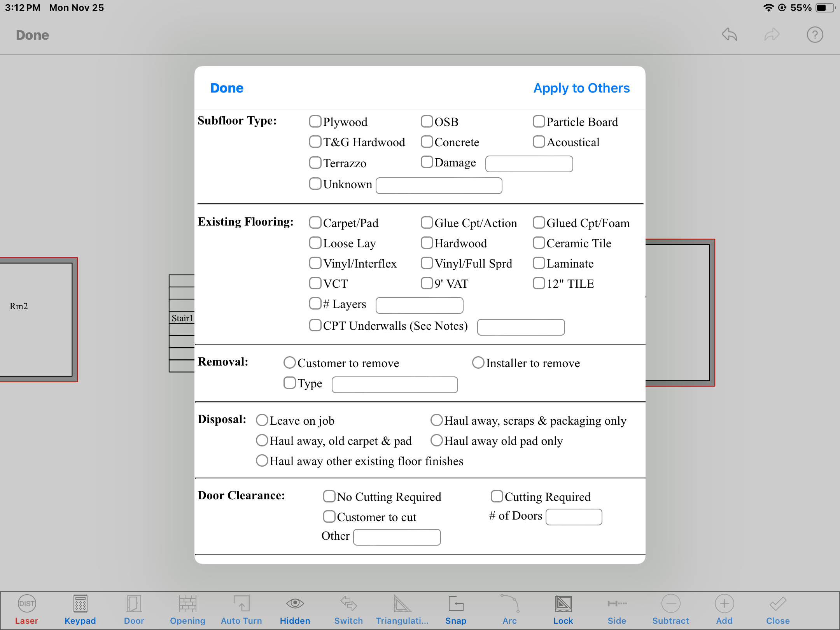Enable the Ceramic Tile checkbox

coord(539,243)
